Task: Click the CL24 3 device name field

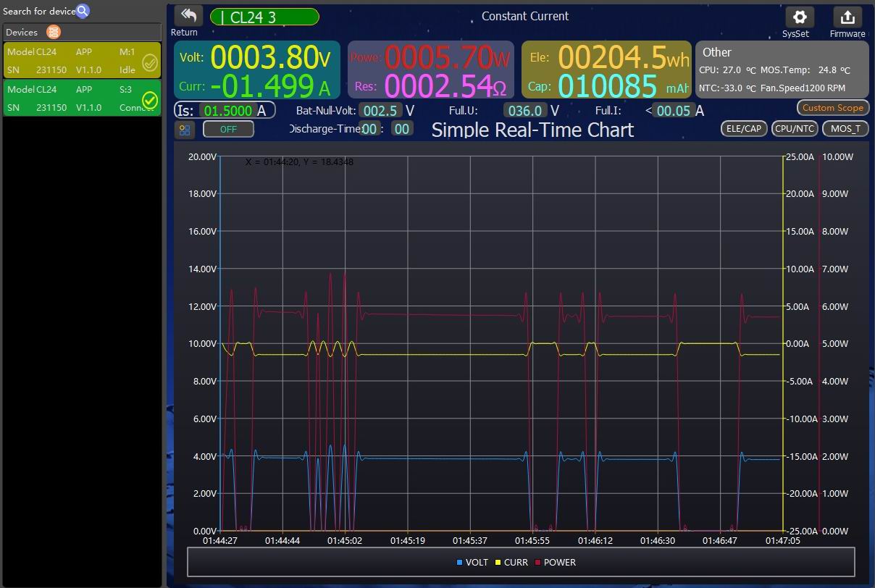Action: tap(264, 17)
